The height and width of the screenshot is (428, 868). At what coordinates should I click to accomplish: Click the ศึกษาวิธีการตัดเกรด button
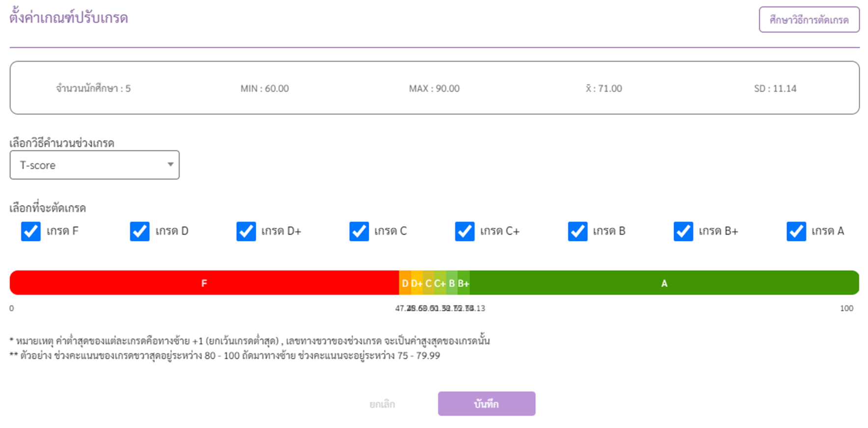(809, 20)
